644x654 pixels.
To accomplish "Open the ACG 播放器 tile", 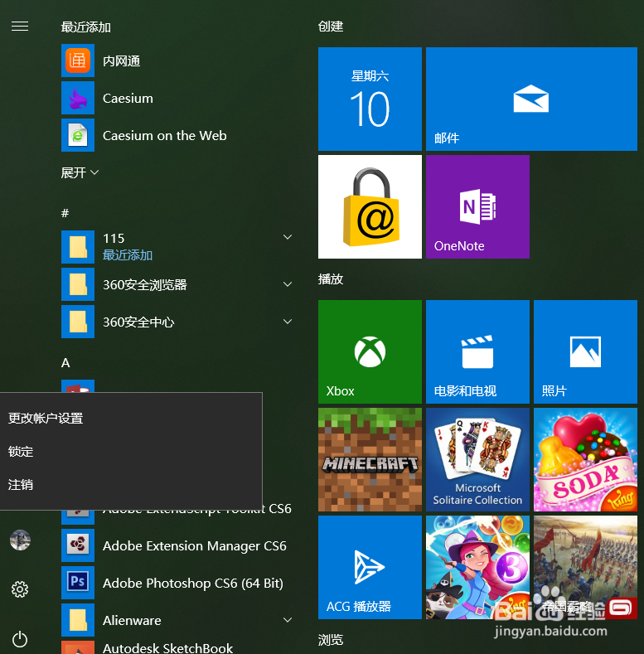I will [x=370, y=567].
